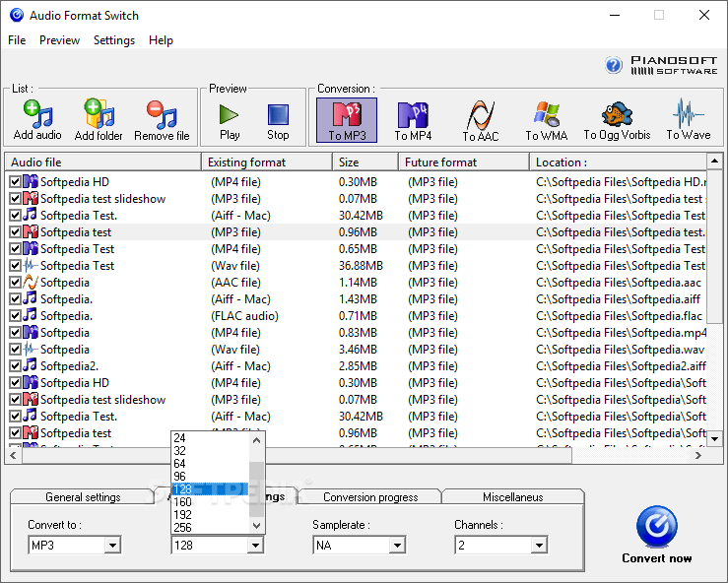Open the Convert to MP3 dropdown
The height and width of the screenshot is (583, 728).
112,545
